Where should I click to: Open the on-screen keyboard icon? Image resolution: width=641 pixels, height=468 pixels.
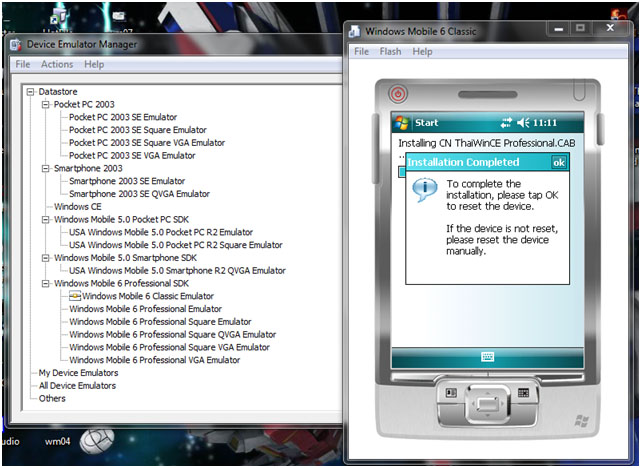(487, 357)
